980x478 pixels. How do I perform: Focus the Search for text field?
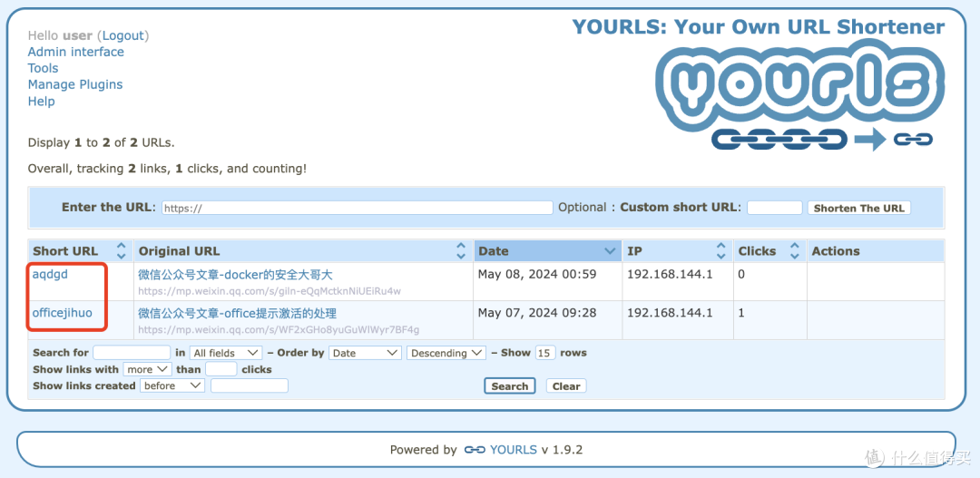[132, 353]
